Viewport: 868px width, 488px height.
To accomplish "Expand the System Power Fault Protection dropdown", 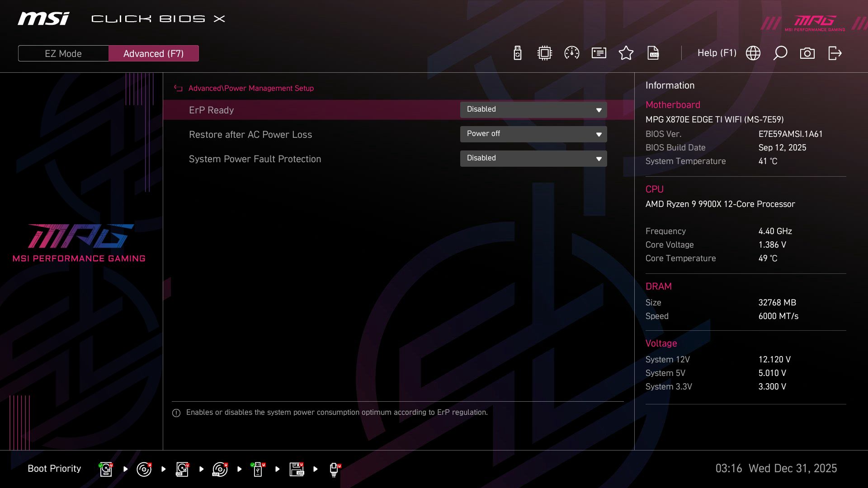I will pos(533,158).
